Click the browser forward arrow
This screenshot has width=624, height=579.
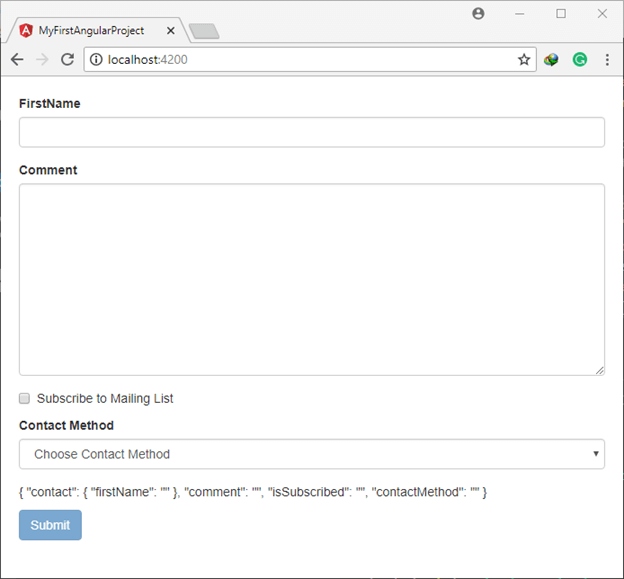[x=42, y=60]
